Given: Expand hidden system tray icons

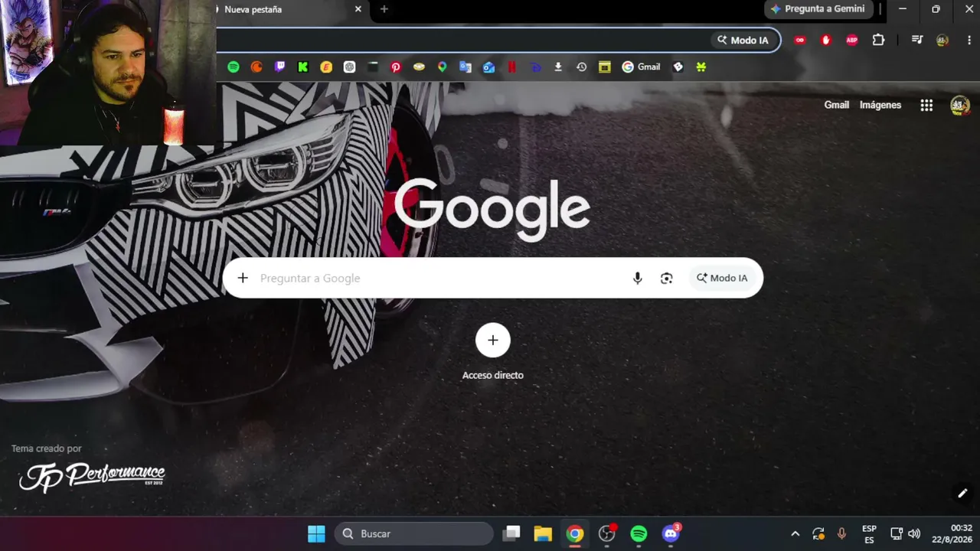Looking at the screenshot, I should pos(795,534).
